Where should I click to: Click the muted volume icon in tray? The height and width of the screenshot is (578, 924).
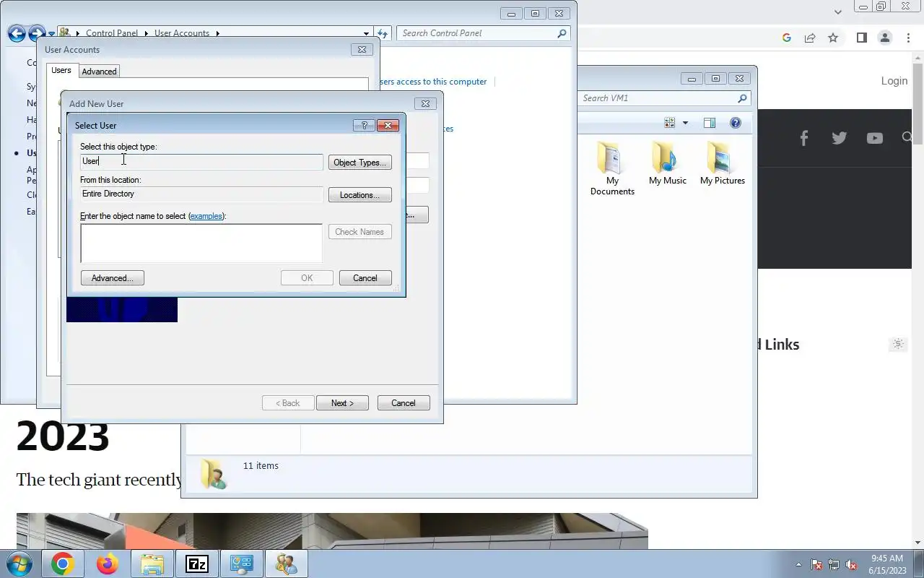(x=851, y=565)
